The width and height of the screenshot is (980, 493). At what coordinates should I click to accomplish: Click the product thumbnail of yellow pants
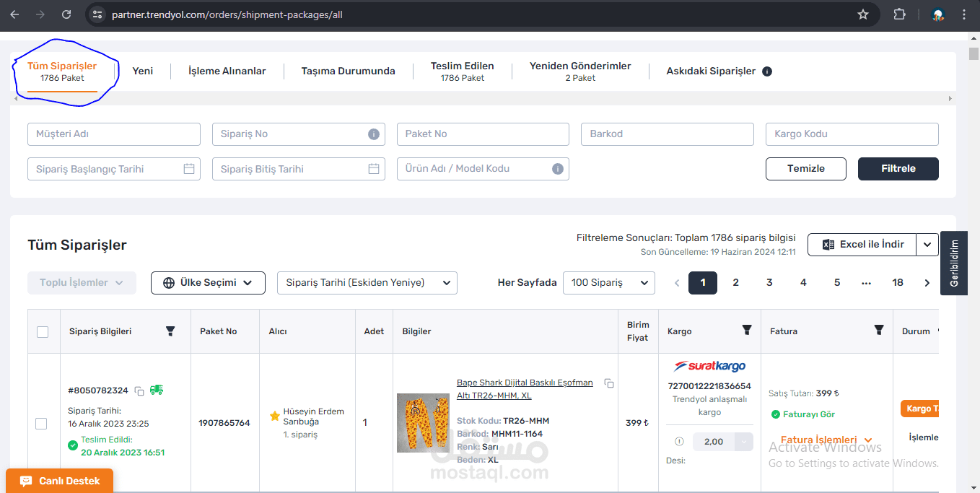point(423,423)
